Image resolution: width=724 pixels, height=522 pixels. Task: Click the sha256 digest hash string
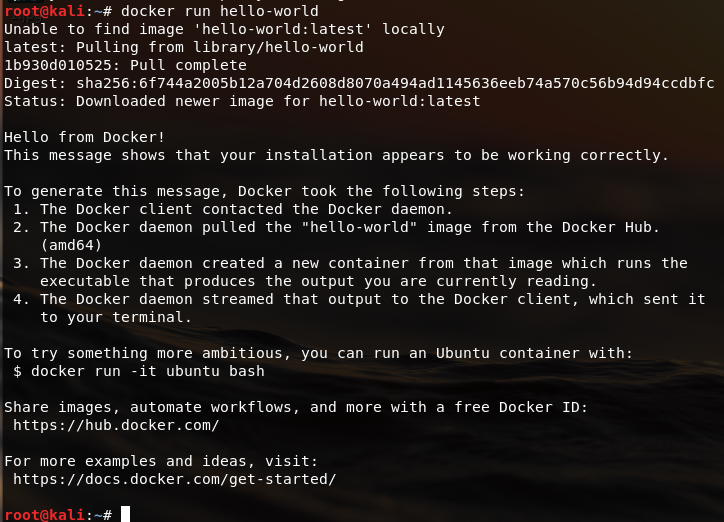(395, 83)
